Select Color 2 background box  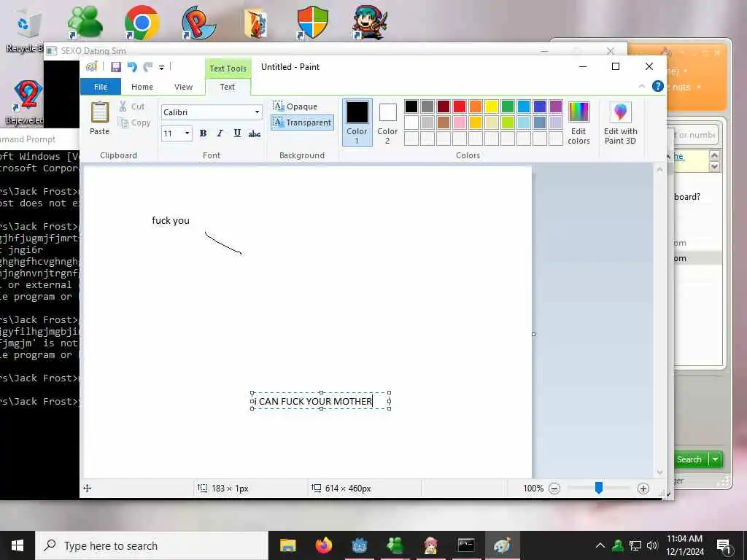pos(387,122)
